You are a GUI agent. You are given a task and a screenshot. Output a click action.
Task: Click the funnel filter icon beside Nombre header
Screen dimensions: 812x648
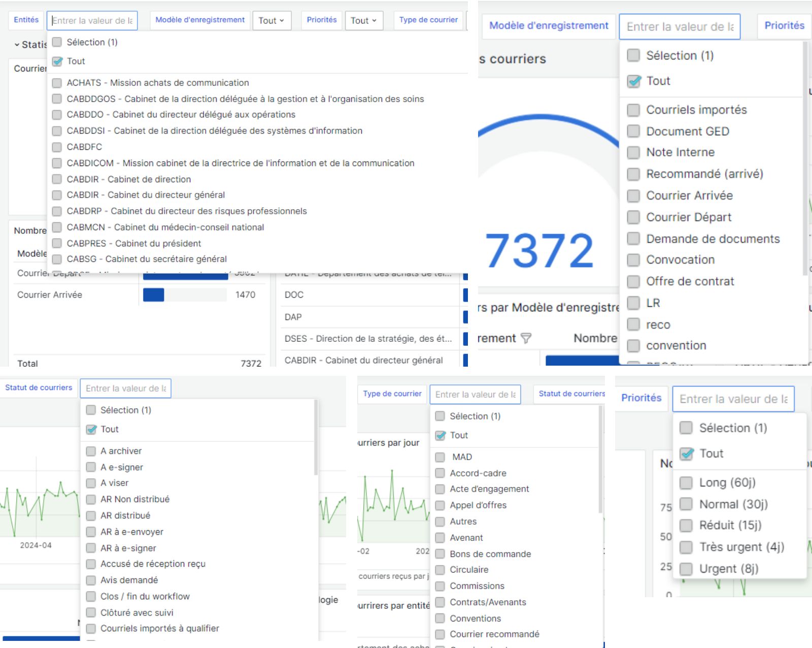tap(526, 338)
